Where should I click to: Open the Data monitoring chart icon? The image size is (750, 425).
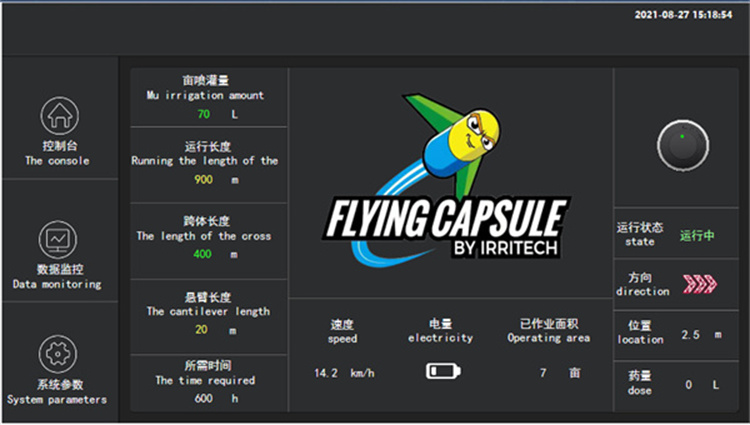click(56, 240)
